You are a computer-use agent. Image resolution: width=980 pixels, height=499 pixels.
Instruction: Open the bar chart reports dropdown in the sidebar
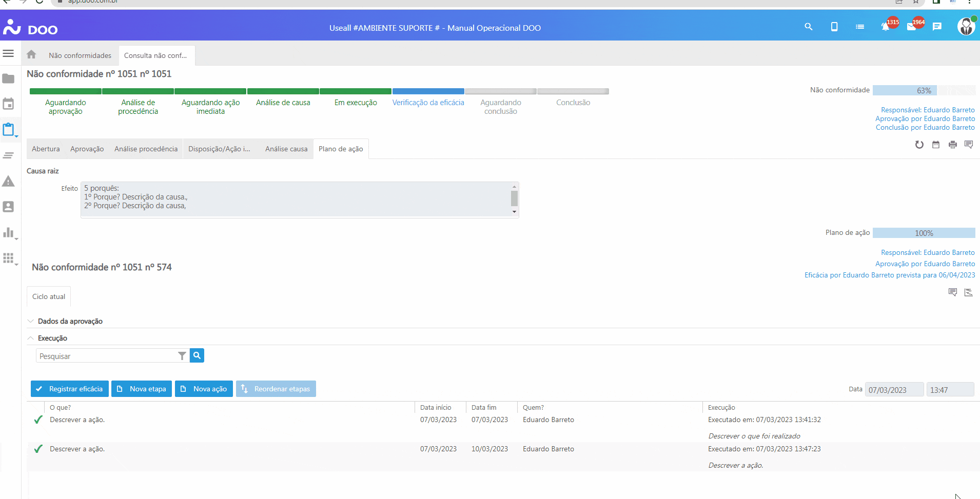(9, 233)
